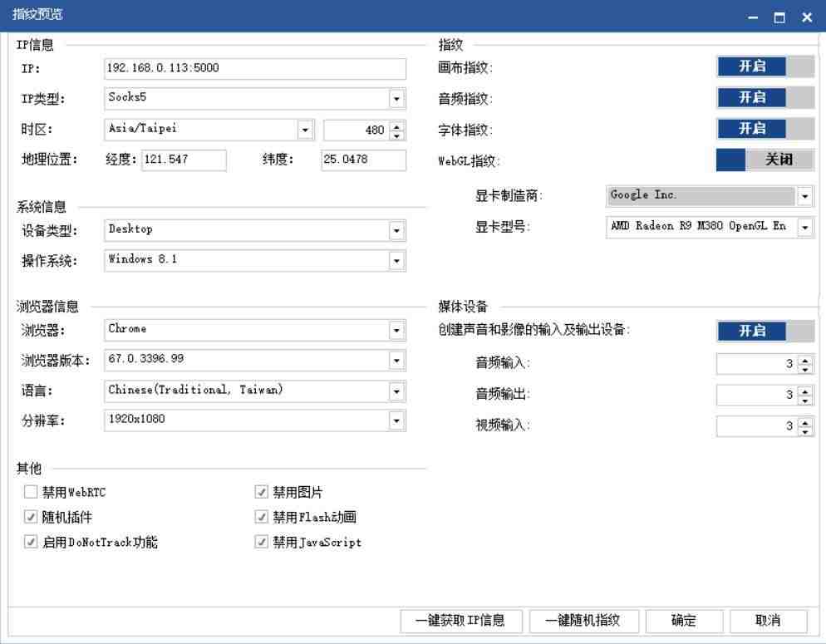This screenshot has width=826, height=644.
Task: Toggle the 画布指纹 switch
Action: pos(765,66)
